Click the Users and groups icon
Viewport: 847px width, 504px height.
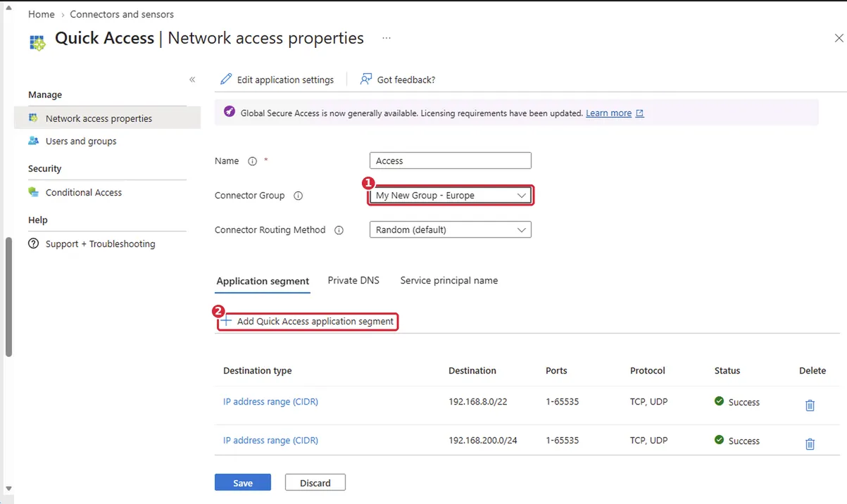click(x=33, y=141)
